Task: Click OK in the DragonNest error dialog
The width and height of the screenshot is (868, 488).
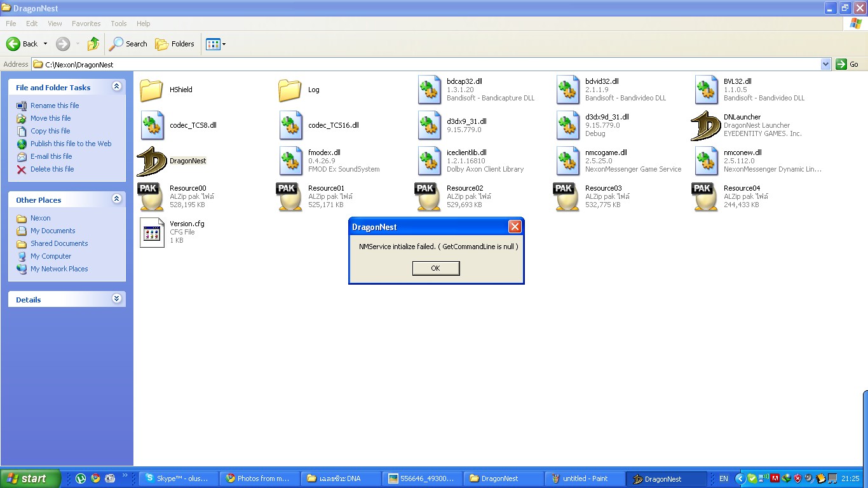Action: coord(435,268)
